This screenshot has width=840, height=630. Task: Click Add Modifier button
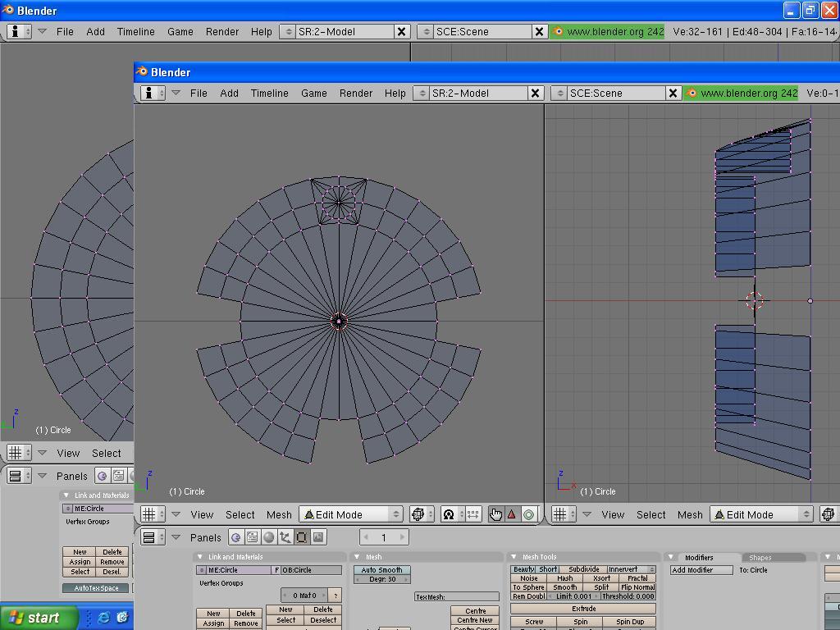click(702, 570)
